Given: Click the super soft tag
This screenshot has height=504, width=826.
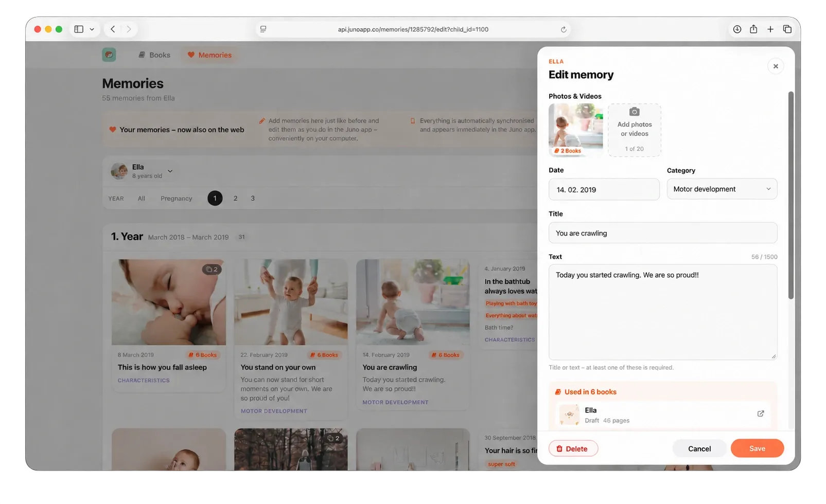Looking at the screenshot, I should pos(501,464).
